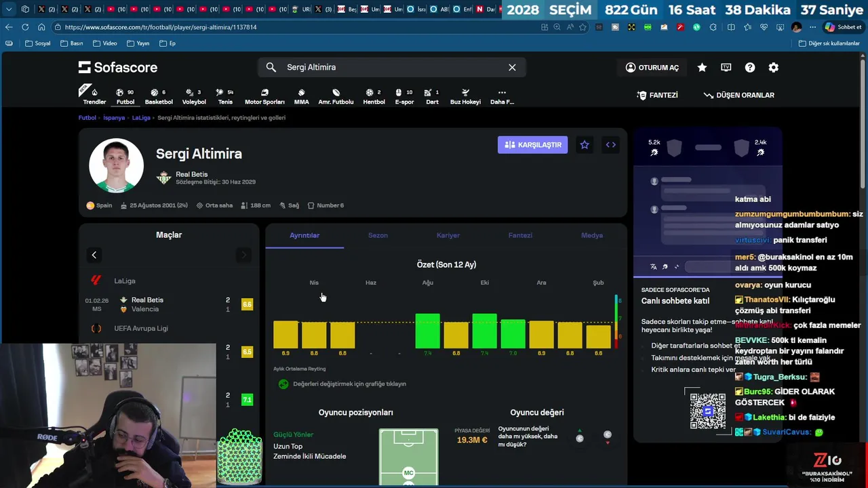Click the 7.0 green rating bar
Viewport: 868px width, 488px height.
click(x=513, y=333)
